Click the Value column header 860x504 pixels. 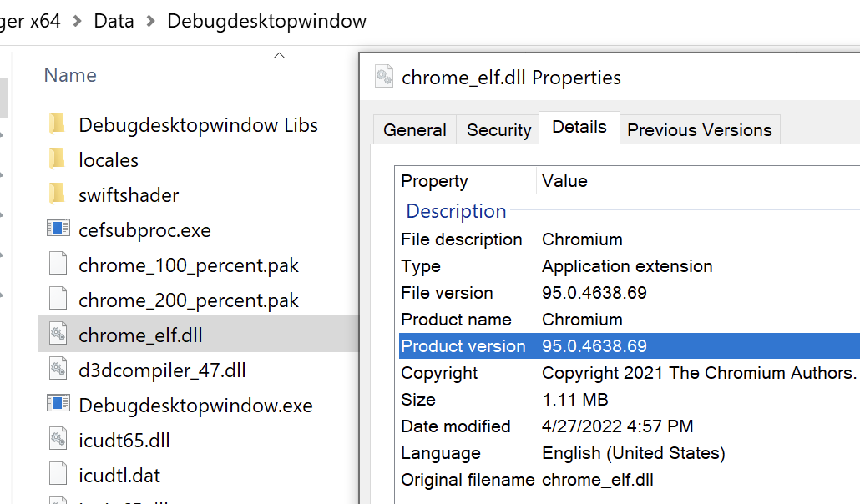pyautogui.click(x=564, y=181)
